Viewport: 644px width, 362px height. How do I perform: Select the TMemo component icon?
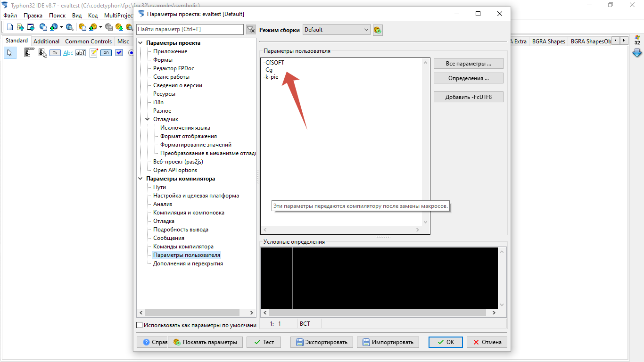[x=93, y=53]
